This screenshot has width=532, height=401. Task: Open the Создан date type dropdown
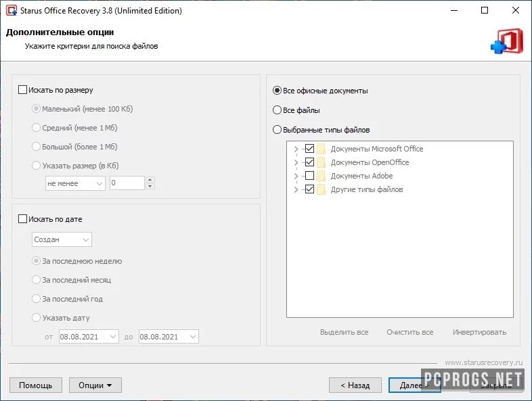pos(62,239)
